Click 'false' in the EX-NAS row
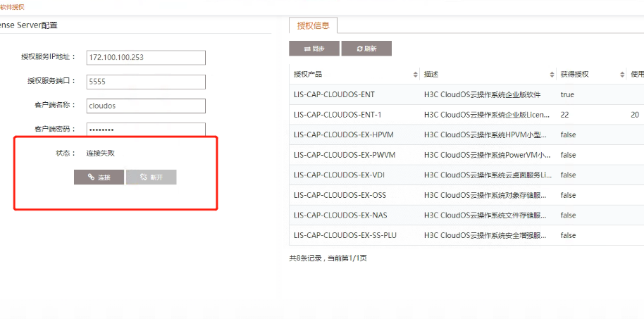The height and width of the screenshot is (319, 644). click(569, 215)
